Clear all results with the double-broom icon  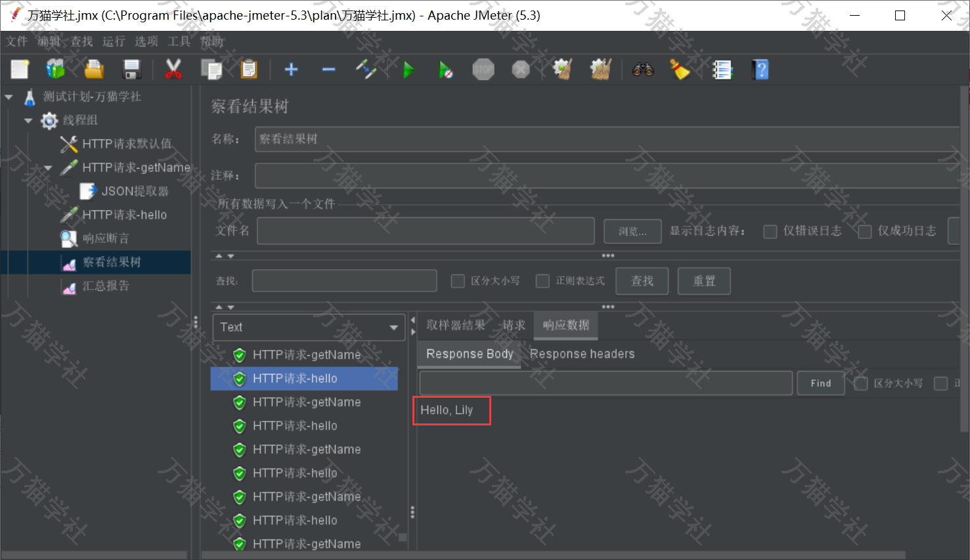click(600, 70)
